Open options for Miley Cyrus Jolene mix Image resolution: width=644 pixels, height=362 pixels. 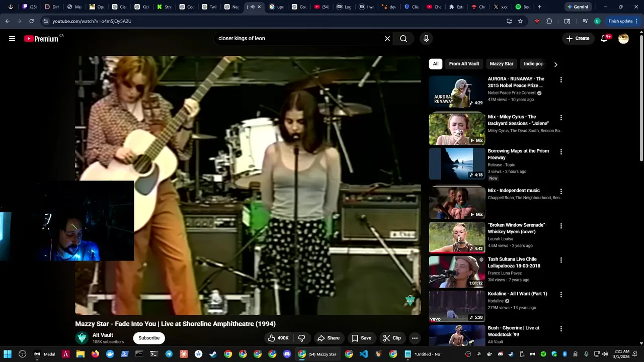561,118
